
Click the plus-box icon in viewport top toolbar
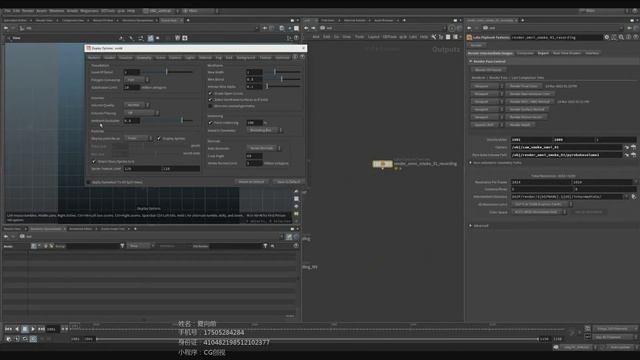click(185, 38)
